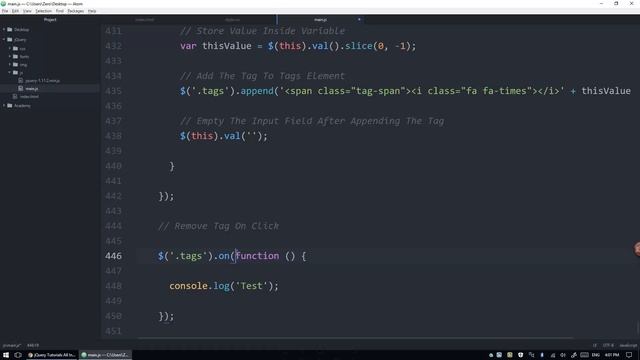Click the Cortana search circle icon
This screenshot has width=640, height=360.
pos(18,355)
